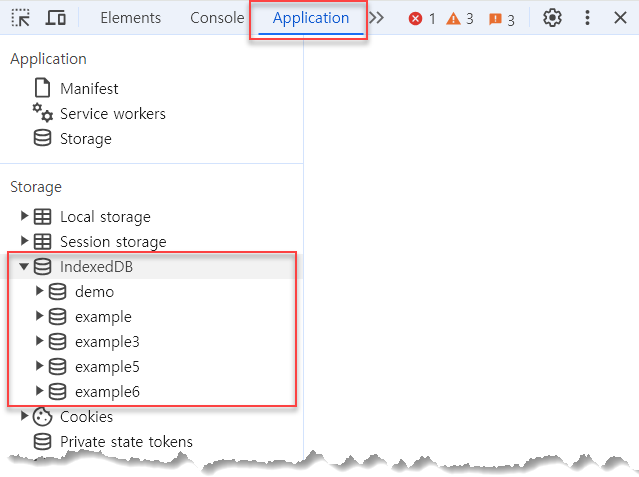Expand the Cookies tree node
The image size is (639, 477).
click(24, 415)
